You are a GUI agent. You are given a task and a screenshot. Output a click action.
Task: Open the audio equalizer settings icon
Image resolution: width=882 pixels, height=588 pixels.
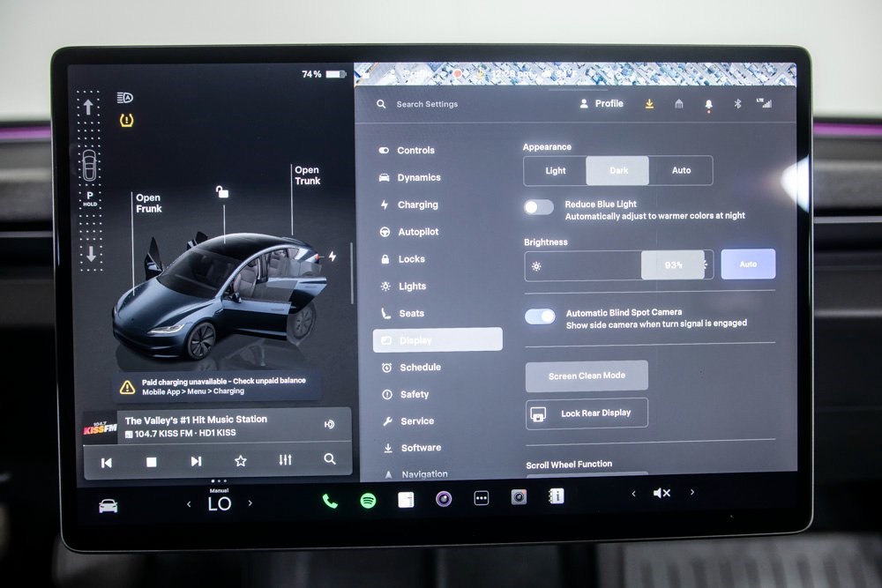285,460
